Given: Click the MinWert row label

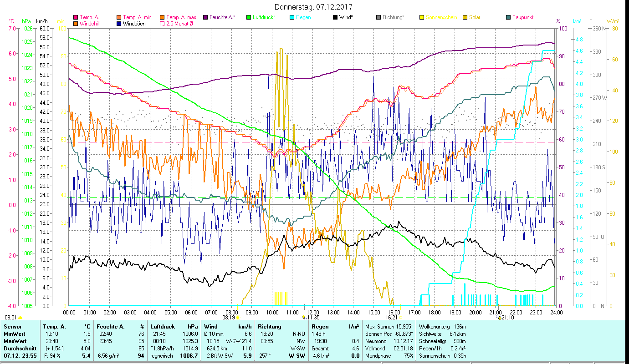Looking at the screenshot, I should pos(15,334).
